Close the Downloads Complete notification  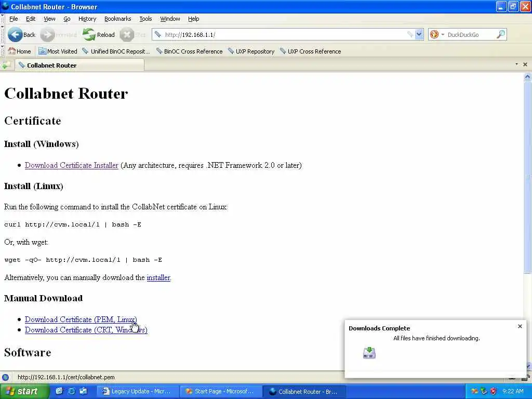(x=520, y=326)
